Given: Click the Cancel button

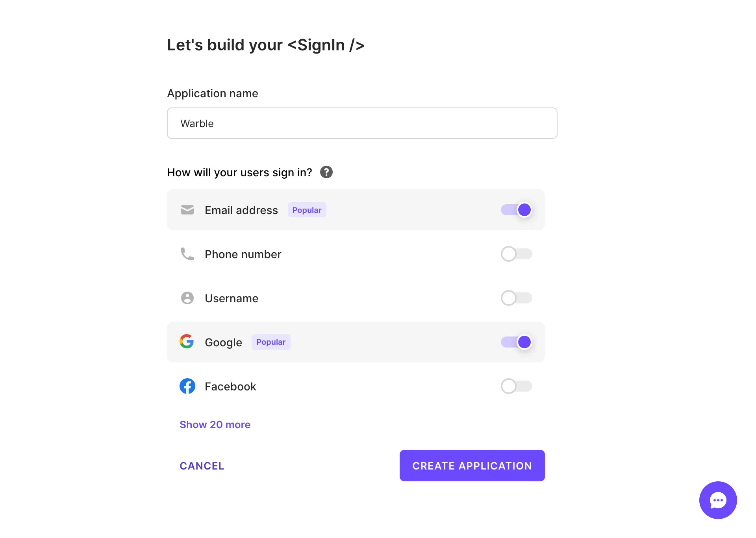Looking at the screenshot, I should (x=202, y=466).
